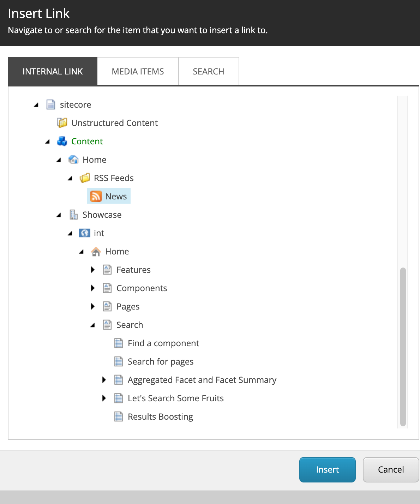This screenshot has height=504, width=420.
Task: Click the orange Home house icon
Action: [x=96, y=251]
